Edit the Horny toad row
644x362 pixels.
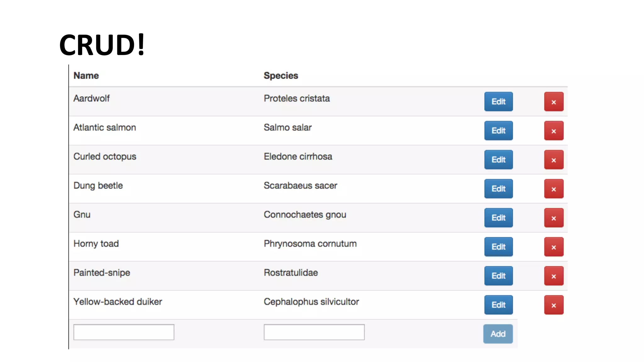click(498, 247)
